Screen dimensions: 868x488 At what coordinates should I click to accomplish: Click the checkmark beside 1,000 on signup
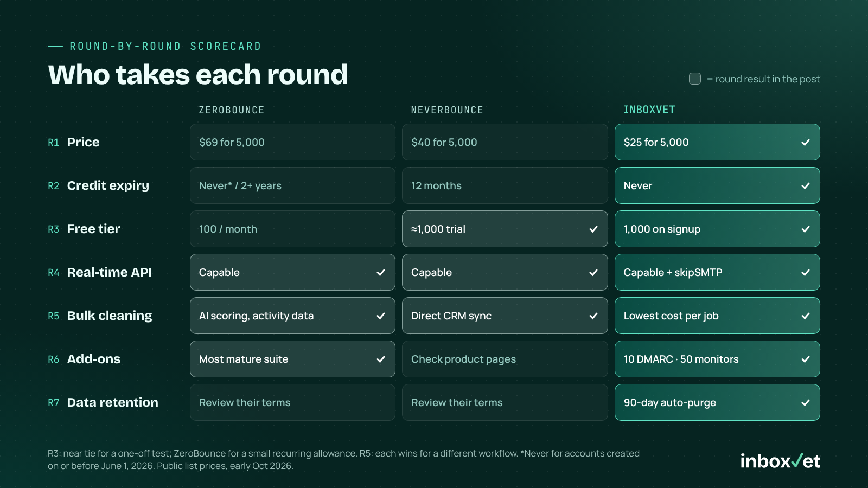806,229
